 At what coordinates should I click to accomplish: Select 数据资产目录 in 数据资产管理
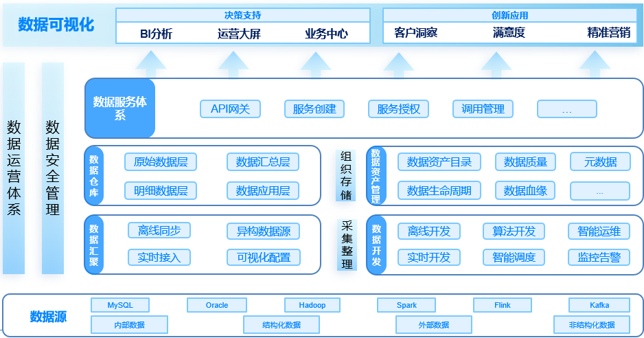(x=439, y=162)
